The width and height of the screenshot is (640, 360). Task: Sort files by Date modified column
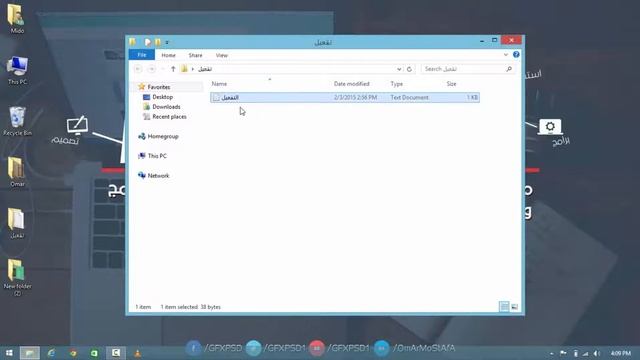[351, 84]
